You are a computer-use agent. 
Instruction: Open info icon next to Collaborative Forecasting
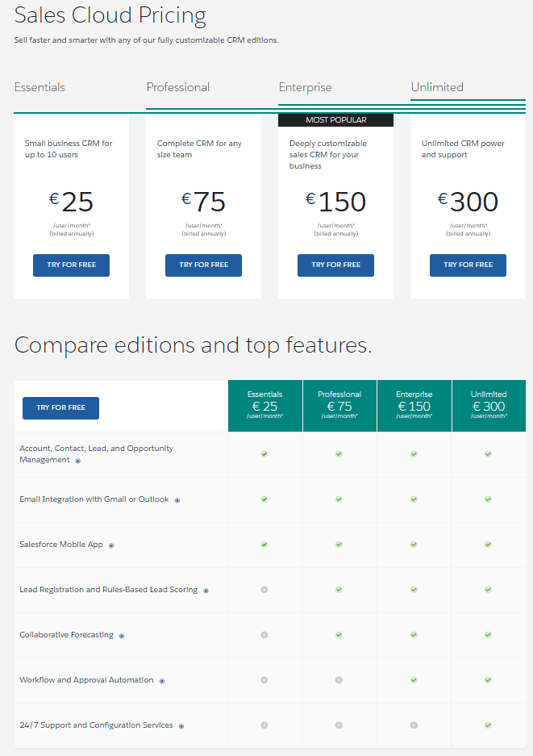122,636
